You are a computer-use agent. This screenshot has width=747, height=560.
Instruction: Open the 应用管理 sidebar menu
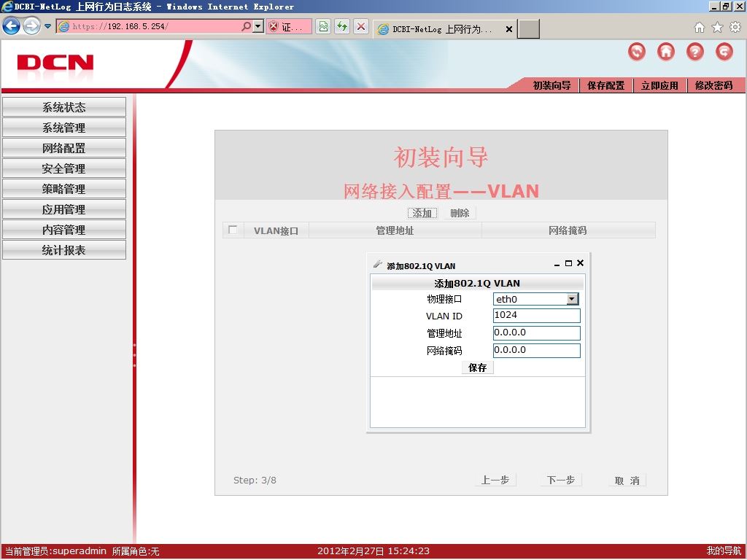(64, 209)
